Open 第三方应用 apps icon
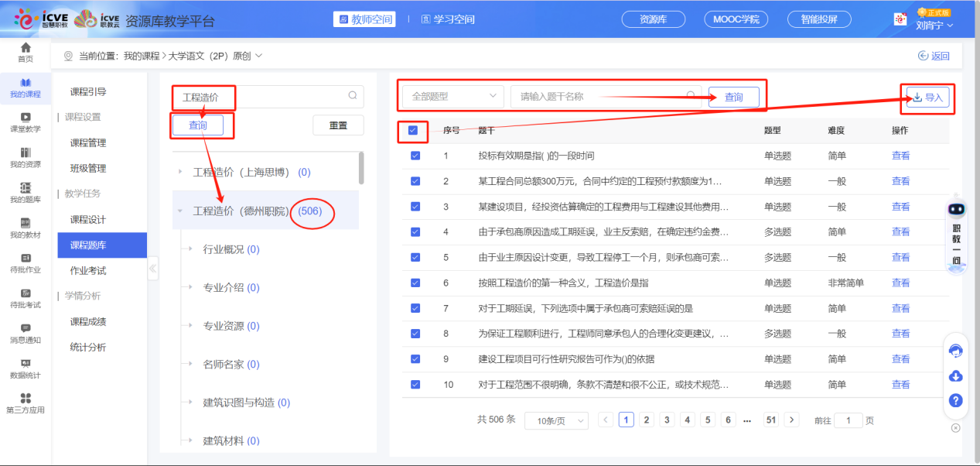 click(x=26, y=399)
